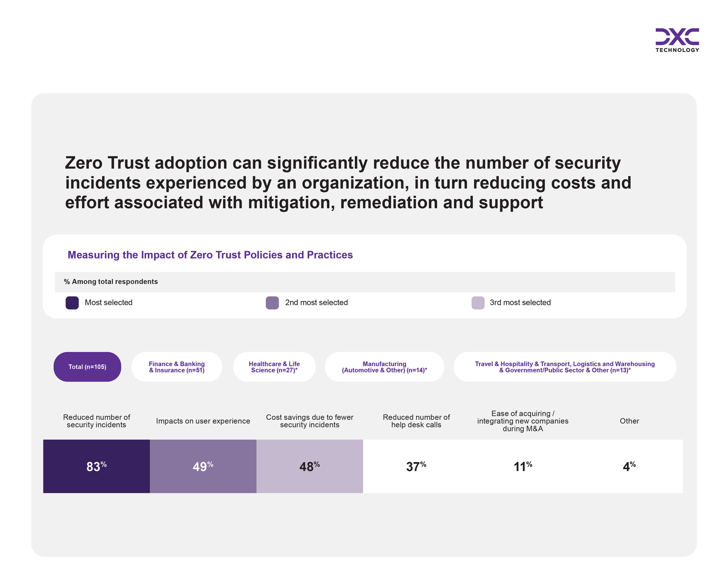The width and height of the screenshot is (728, 588).
Task: Click the 37% value cell
Action: click(416, 466)
